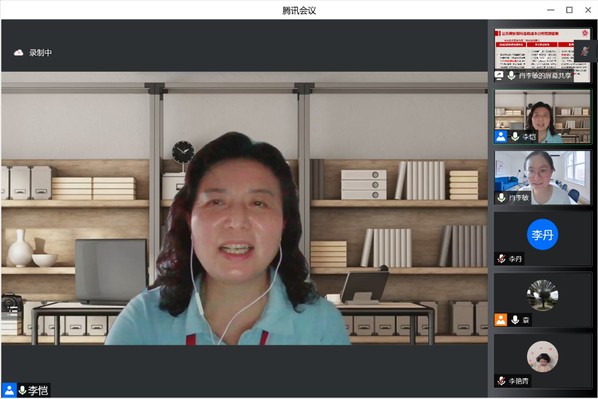Click the blue host icon in the main video bottom-left
The height and width of the screenshot is (399, 598).
[x=9, y=390]
